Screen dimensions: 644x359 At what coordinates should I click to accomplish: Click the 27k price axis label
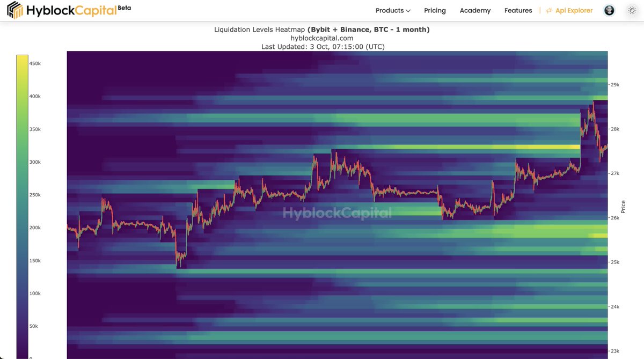[x=615, y=173]
